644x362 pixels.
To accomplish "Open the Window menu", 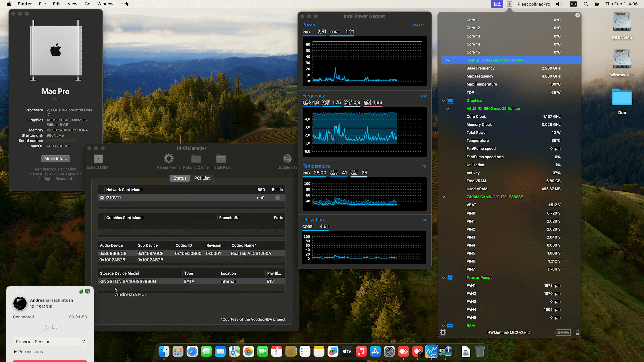I will [x=105, y=4].
